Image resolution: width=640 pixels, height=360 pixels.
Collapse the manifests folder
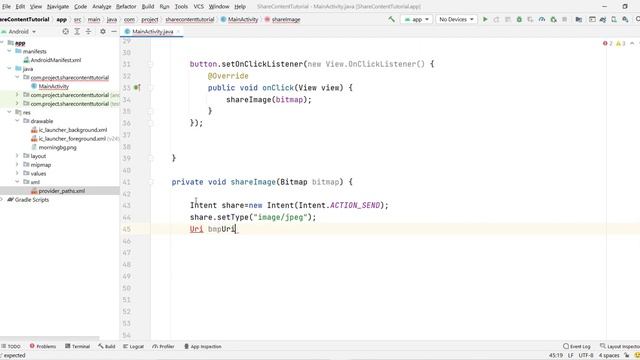[x=9, y=51]
